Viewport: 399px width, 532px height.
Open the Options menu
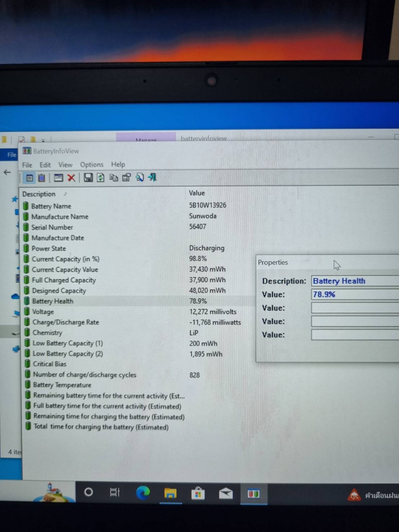pos(91,165)
